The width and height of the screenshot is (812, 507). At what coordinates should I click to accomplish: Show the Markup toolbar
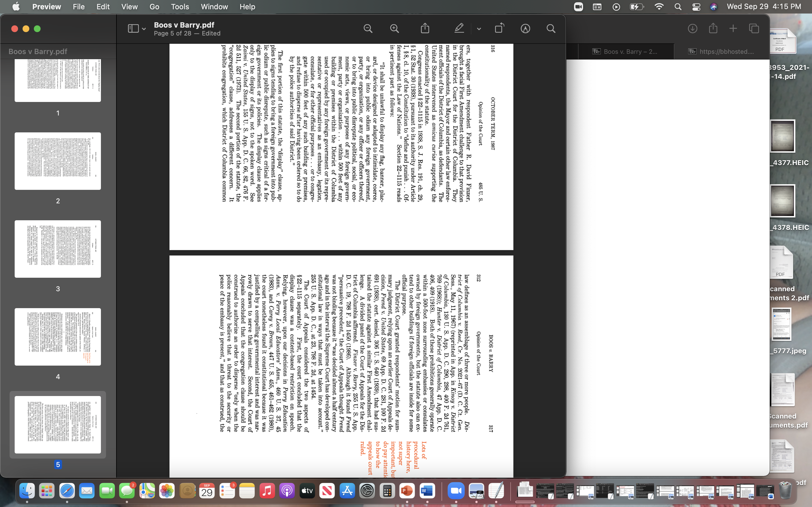pyautogui.click(x=525, y=28)
